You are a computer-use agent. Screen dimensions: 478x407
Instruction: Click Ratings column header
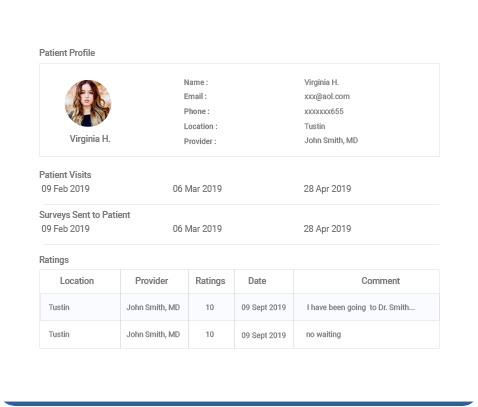point(210,281)
